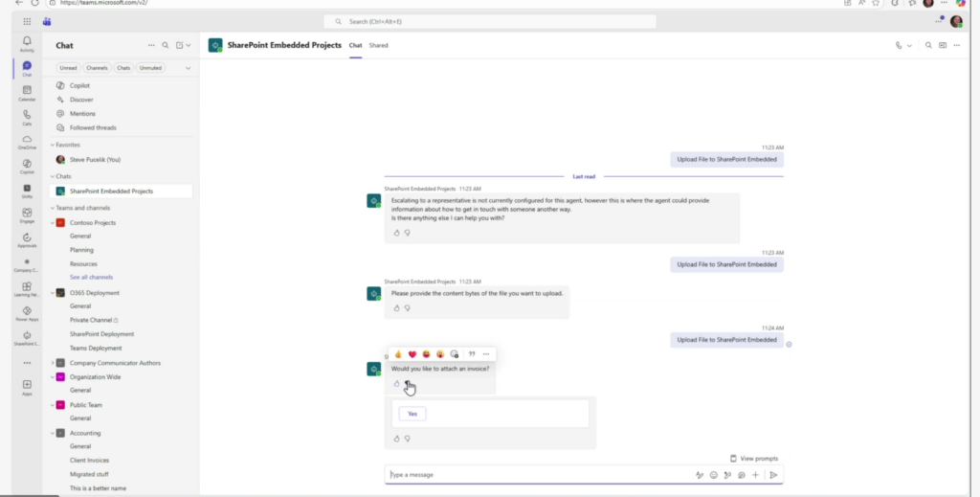The width and height of the screenshot is (980, 497).
Task: Toggle the Unread filter chip
Action: point(69,68)
